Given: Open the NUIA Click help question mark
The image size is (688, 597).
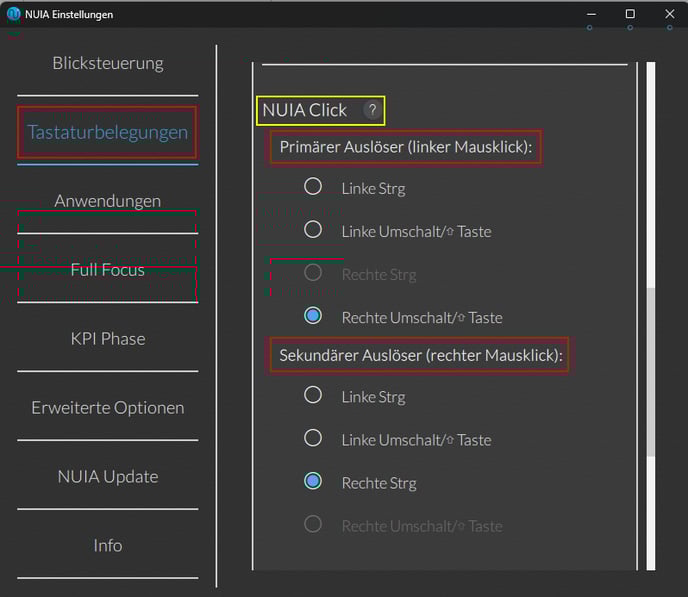Looking at the screenshot, I should pos(372,110).
